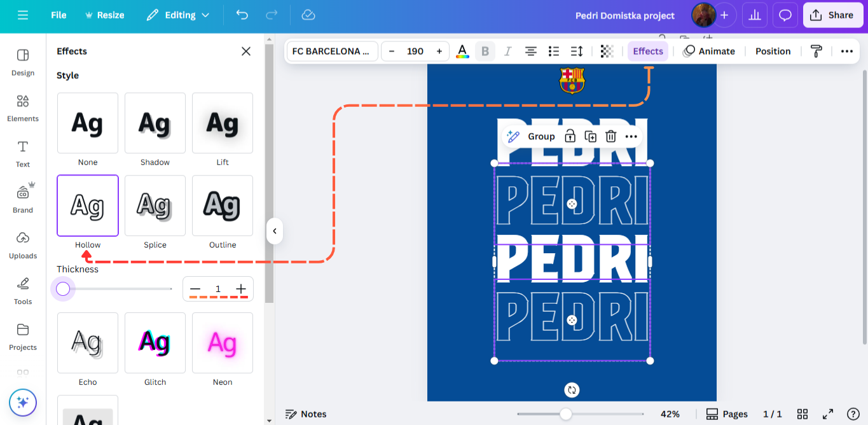Viewport: 868px width, 425px height.
Task: Open the Design sidebar tab
Action: click(23, 62)
